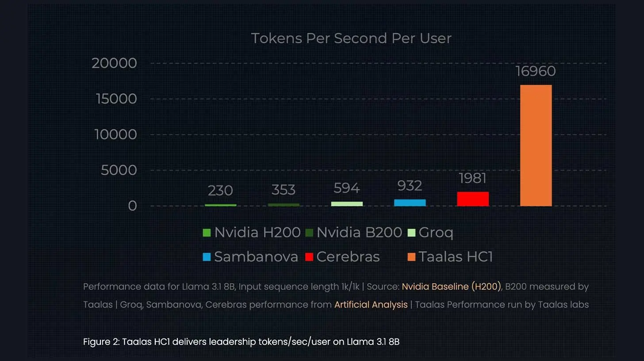Select the light green Groq bar

347,204
